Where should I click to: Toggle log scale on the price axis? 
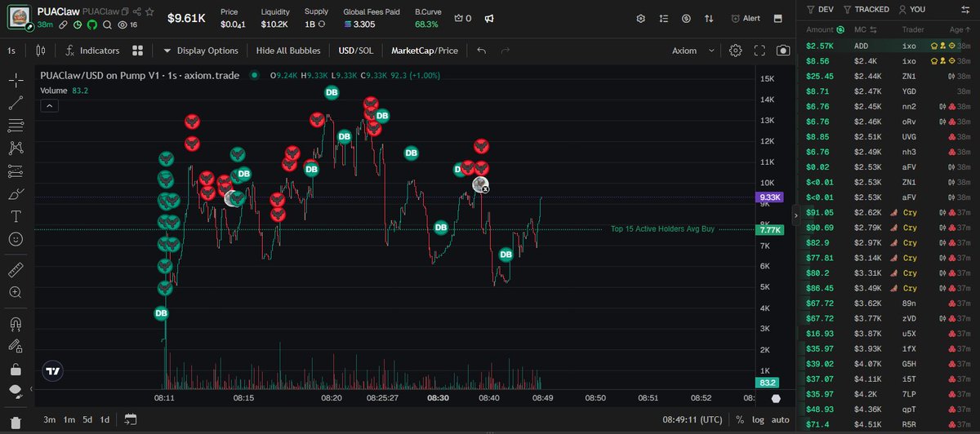click(758, 419)
